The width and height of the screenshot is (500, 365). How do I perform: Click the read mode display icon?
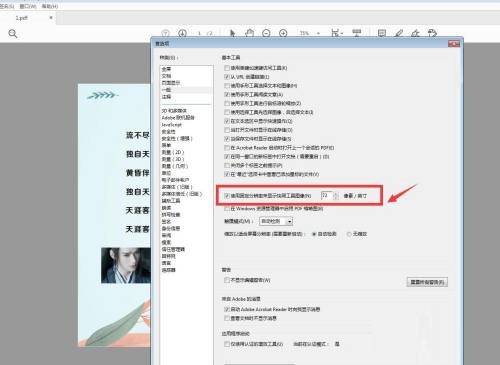[x=357, y=33]
